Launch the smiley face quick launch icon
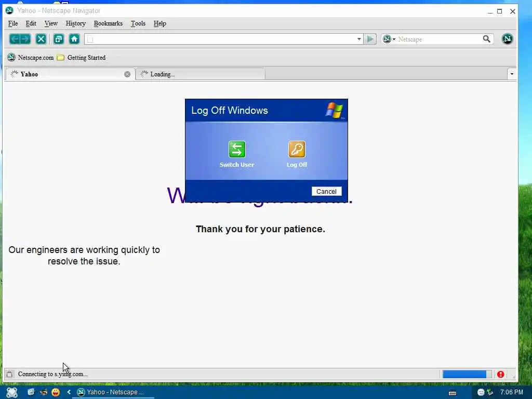The width and height of the screenshot is (532, 399). pos(56,392)
